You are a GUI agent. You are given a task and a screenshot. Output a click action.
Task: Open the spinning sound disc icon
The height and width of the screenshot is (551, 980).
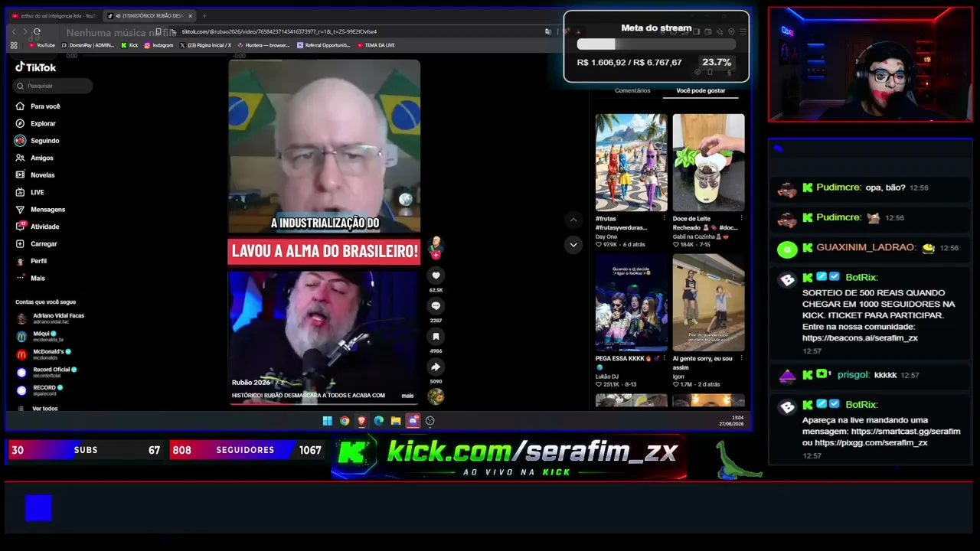[436, 396]
